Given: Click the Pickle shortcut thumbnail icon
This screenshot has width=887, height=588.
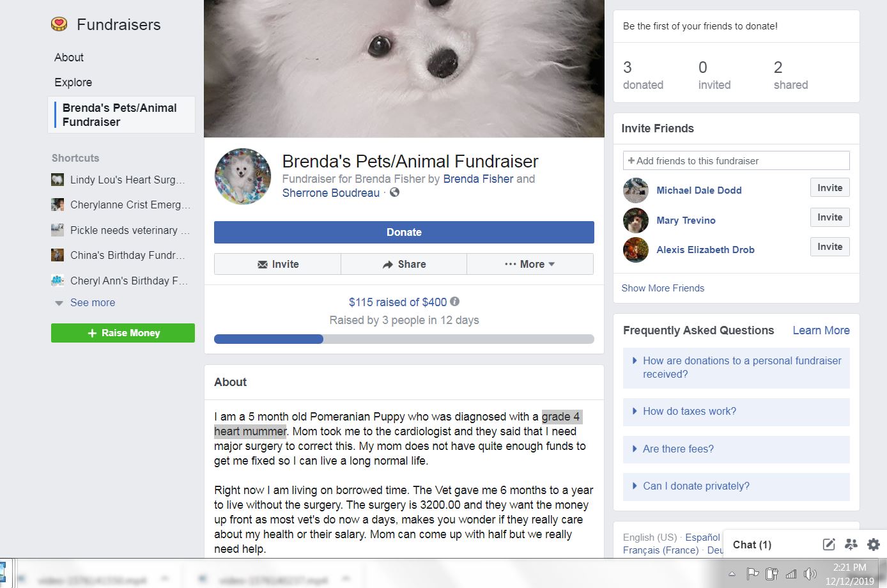Looking at the screenshot, I should click(58, 229).
